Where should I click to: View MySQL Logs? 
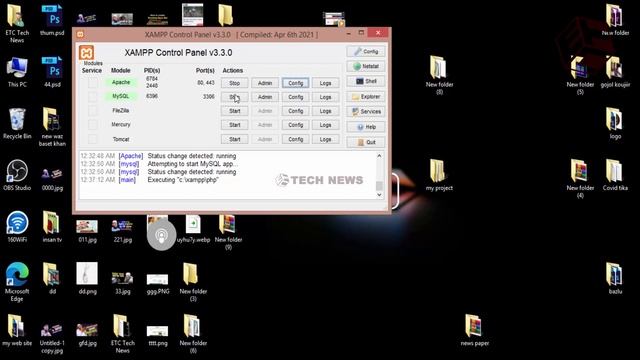[325, 97]
